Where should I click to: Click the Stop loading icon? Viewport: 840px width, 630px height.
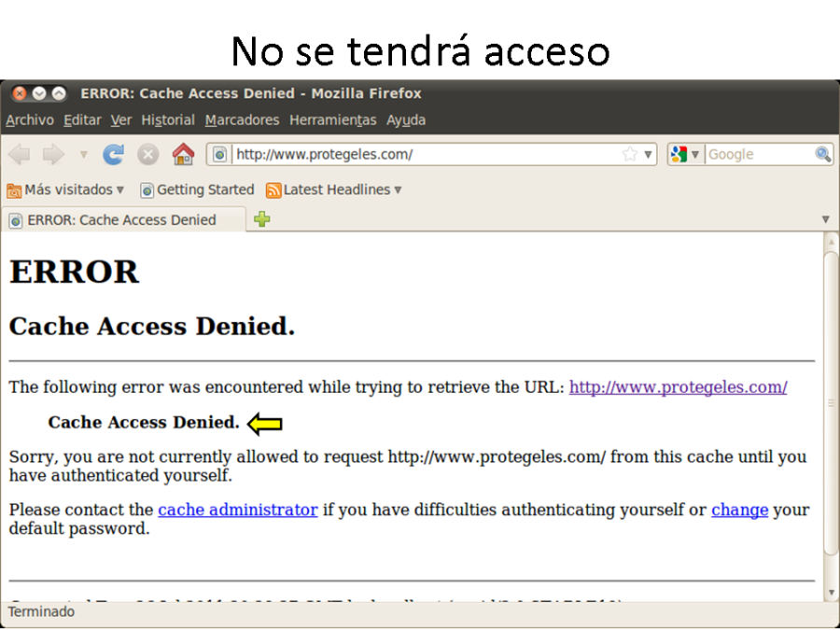tap(147, 154)
